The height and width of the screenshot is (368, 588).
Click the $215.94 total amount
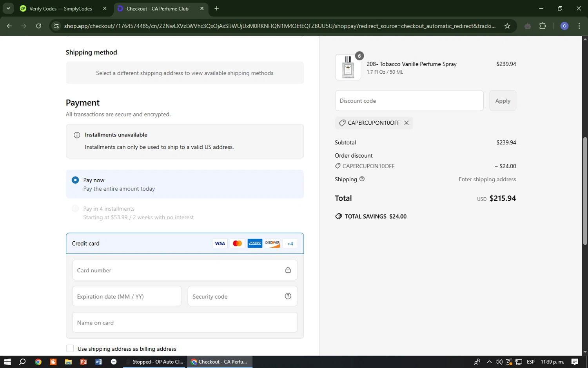coord(503,198)
